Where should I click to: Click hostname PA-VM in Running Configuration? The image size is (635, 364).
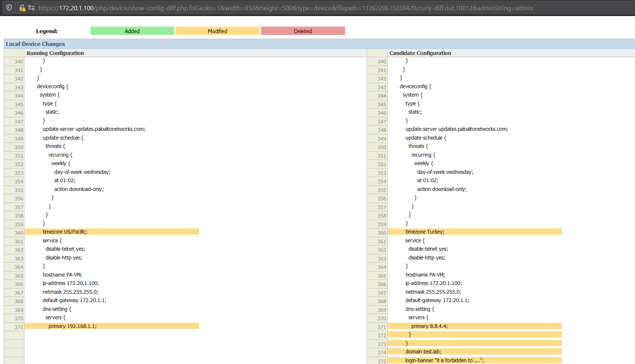(62, 275)
